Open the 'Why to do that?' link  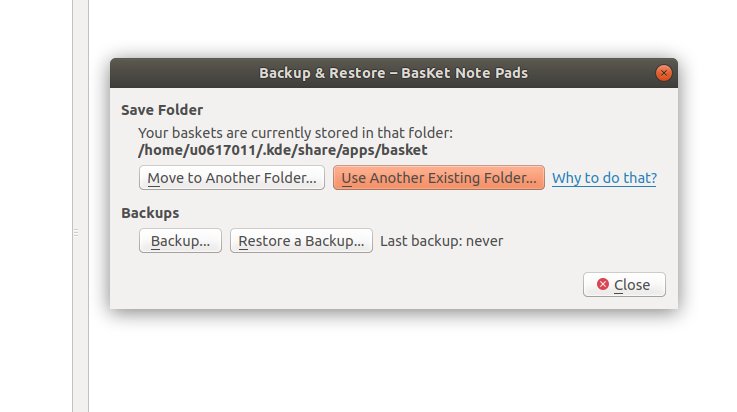pos(604,178)
